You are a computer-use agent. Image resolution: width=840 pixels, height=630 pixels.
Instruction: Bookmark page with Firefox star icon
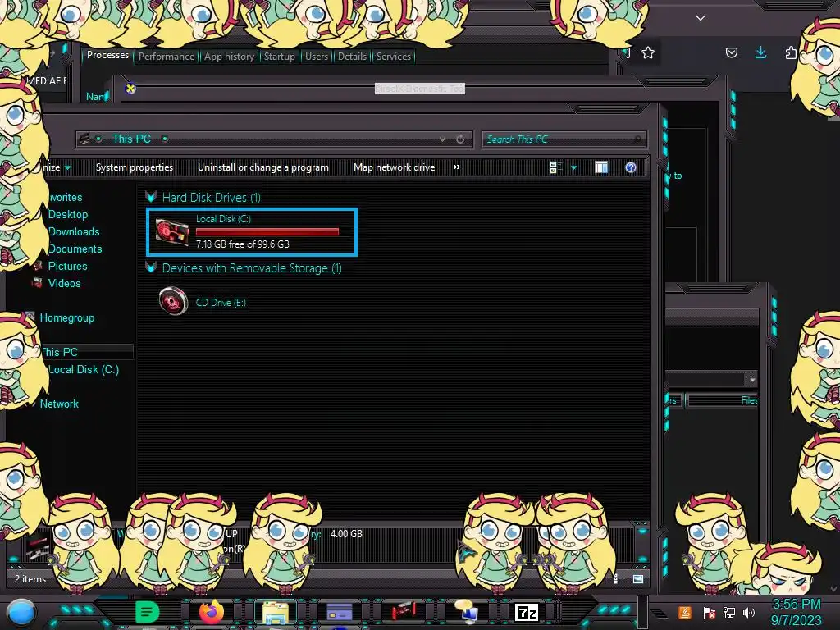click(x=648, y=52)
